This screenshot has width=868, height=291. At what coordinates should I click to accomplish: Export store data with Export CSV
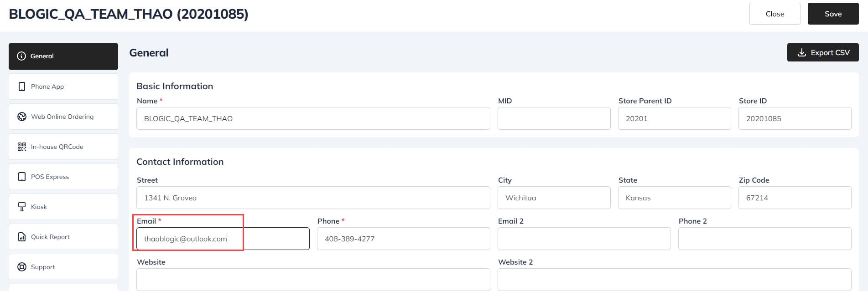(822, 53)
